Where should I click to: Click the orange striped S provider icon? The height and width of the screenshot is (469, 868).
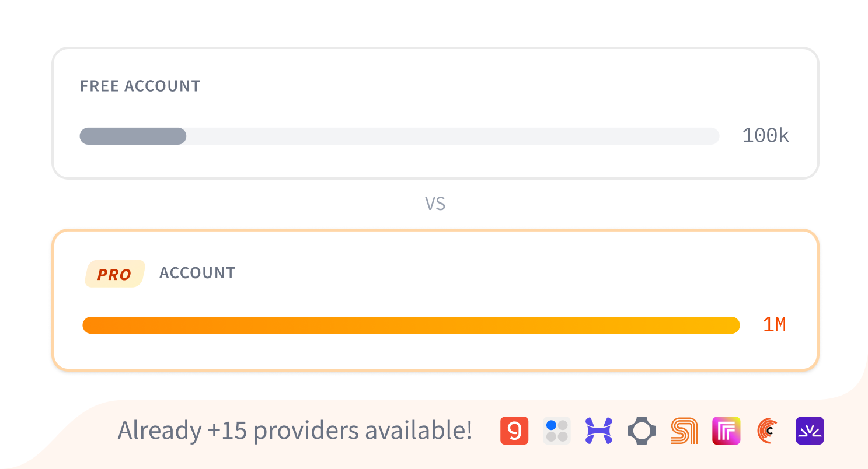click(x=684, y=431)
